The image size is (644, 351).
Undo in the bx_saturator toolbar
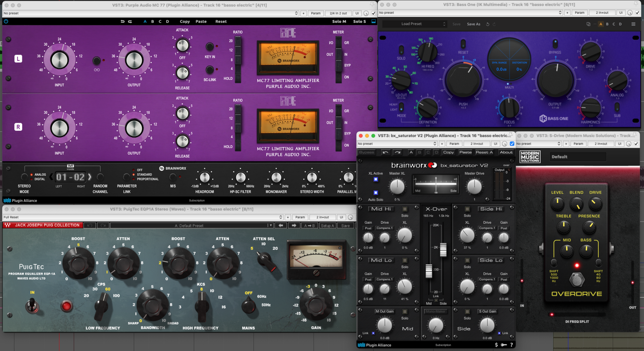pyautogui.click(x=385, y=152)
